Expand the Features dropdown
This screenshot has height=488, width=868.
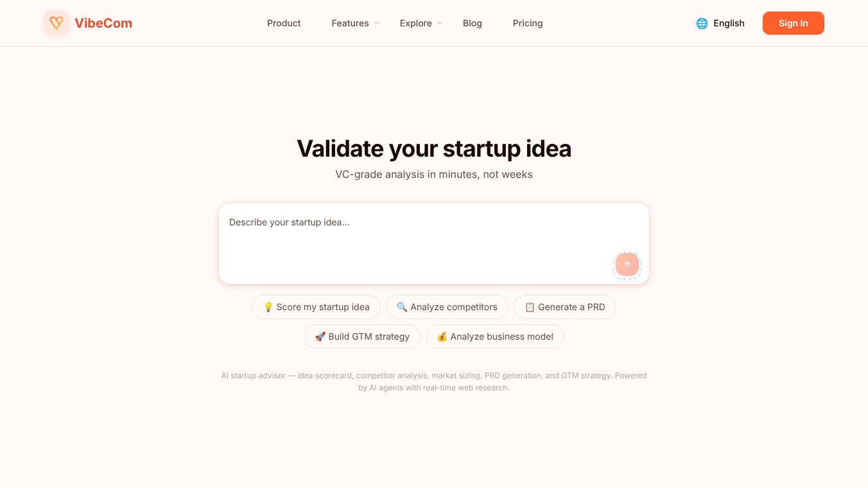[x=350, y=23]
